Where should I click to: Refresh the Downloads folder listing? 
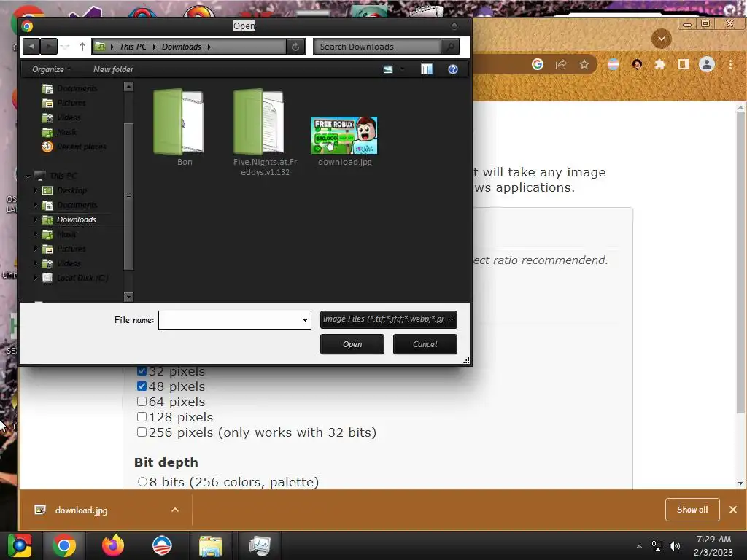coord(295,47)
